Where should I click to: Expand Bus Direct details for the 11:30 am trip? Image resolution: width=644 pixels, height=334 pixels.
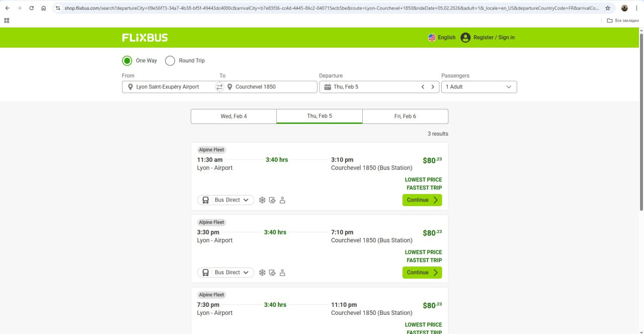225,200
